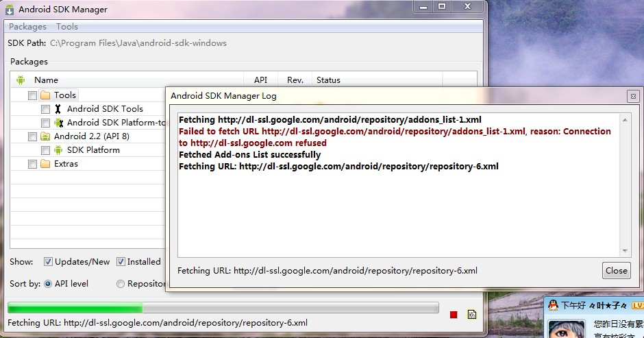Close the SDK Manager Log dialog via X
644x338 pixels.
coord(633,96)
